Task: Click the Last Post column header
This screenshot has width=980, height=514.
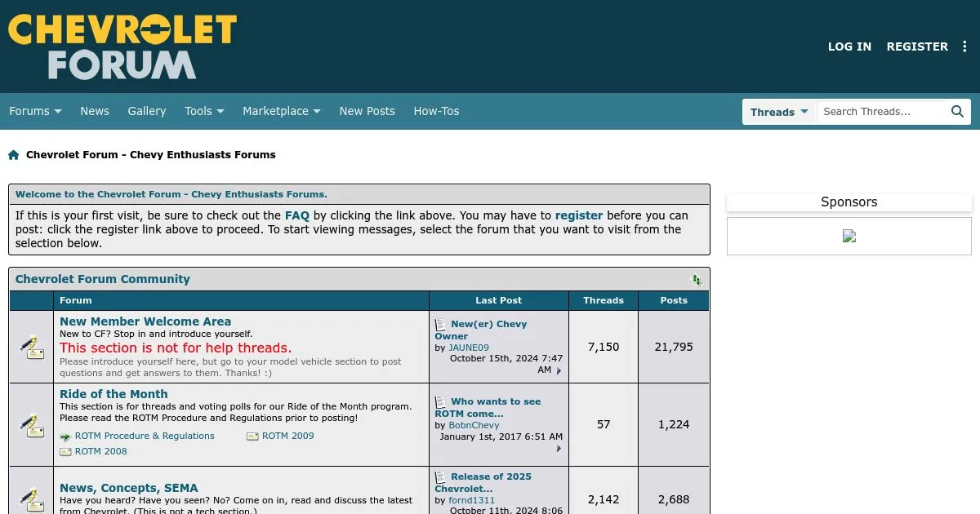Action: tap(499, 300)
